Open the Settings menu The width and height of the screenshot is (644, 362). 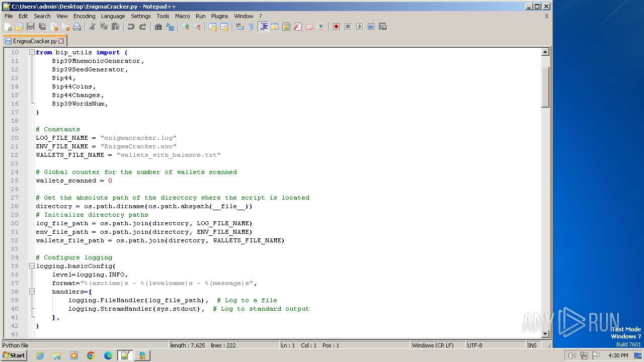tap(140, 16)
